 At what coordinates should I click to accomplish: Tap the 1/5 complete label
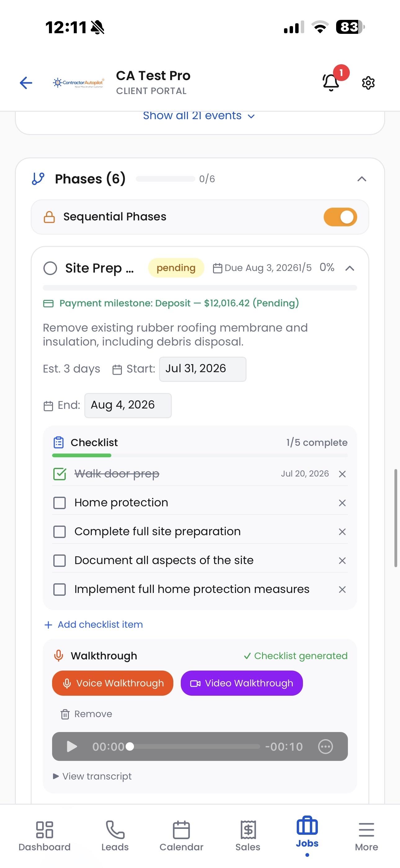click(x=317, y=442)
